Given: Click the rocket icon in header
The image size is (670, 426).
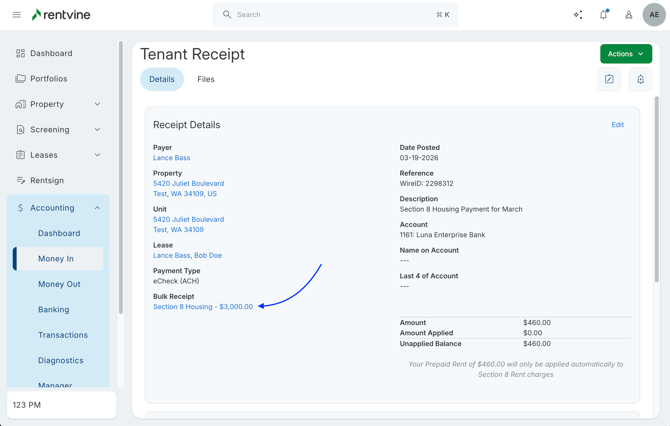Looking at the screenshot, I should click(628, 15).
